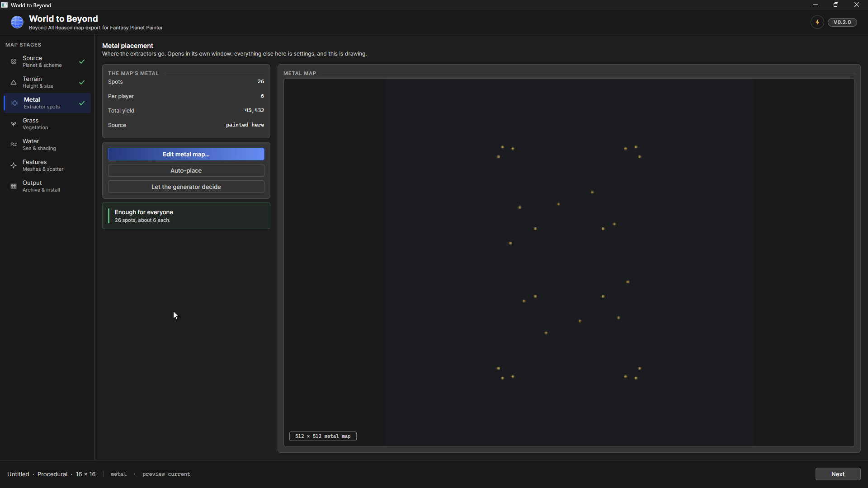The height and width of the screenshot is (488, 868).
Task: Click the preview current status text
Action: click(x=166, y=474)
